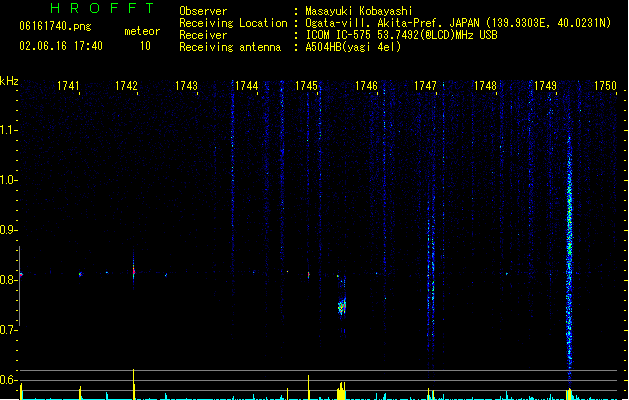Click the 1749 time axis marker
629x400 pixels.
tap(546, 86)
